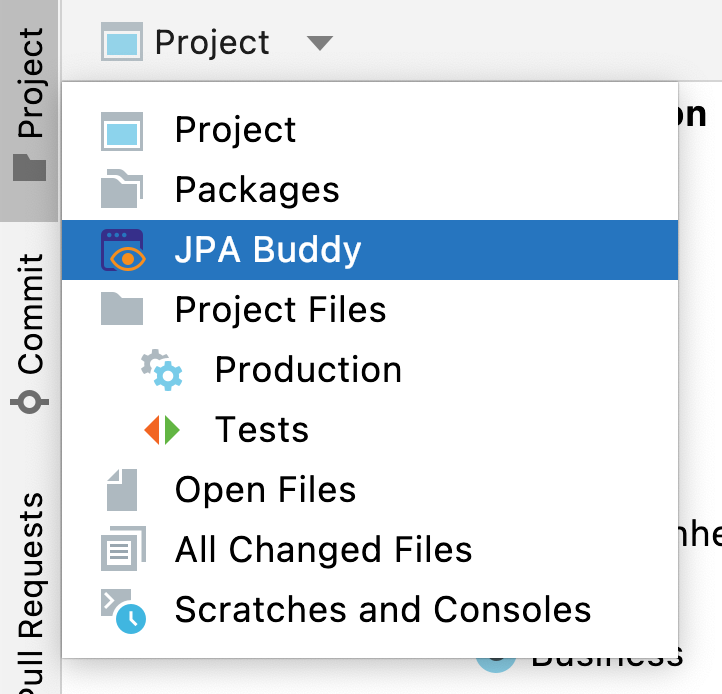
Task: Click the Open Files document icon
Action: tap(122, 490)
